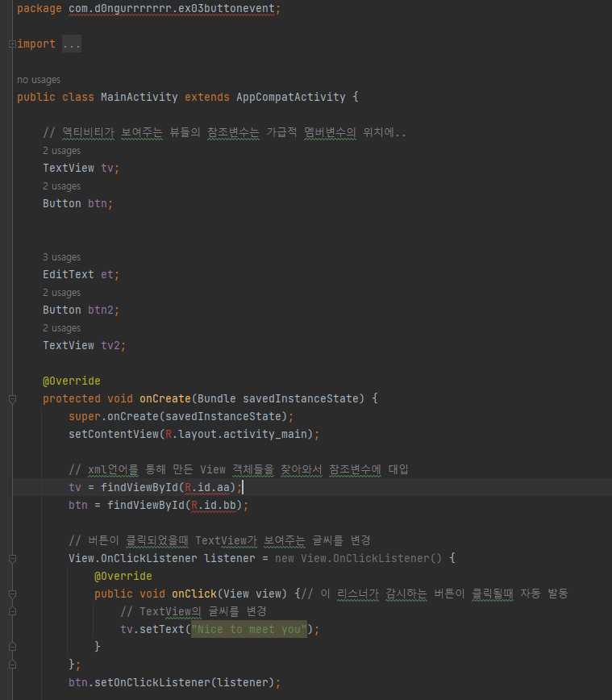
Task: Click the EditText type in "EditText et;"
Action: (69, 274)
